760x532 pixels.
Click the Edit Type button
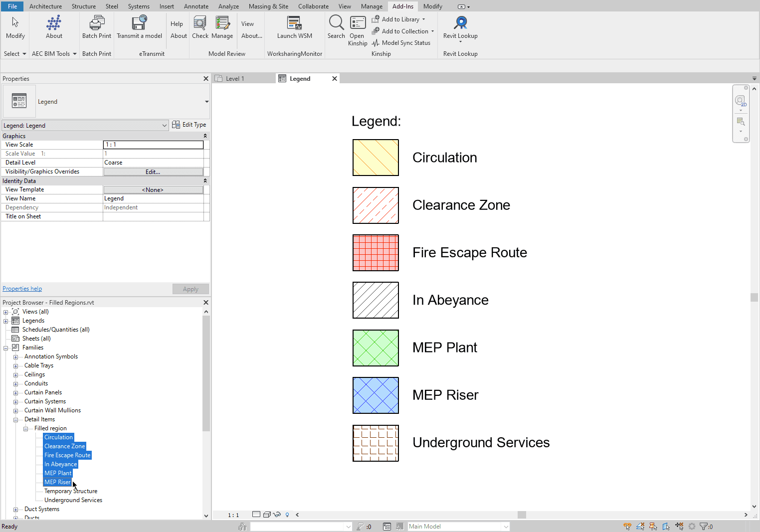[189, 125]
